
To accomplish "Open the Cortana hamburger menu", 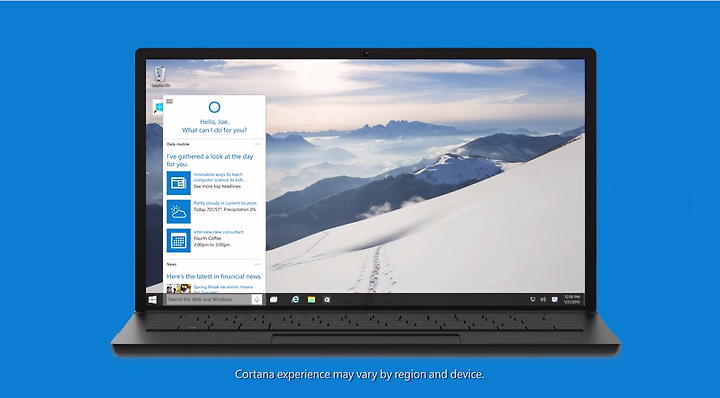I will coord(169,101).
